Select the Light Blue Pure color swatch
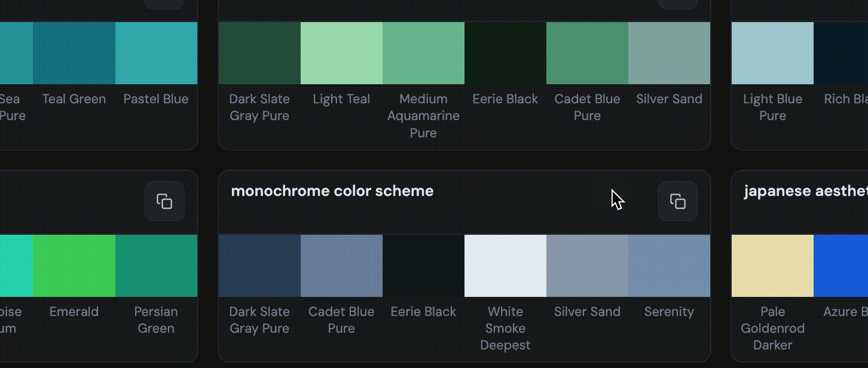Image resolution: width=868 pixels, height=368 pixels. click(772, 53)
